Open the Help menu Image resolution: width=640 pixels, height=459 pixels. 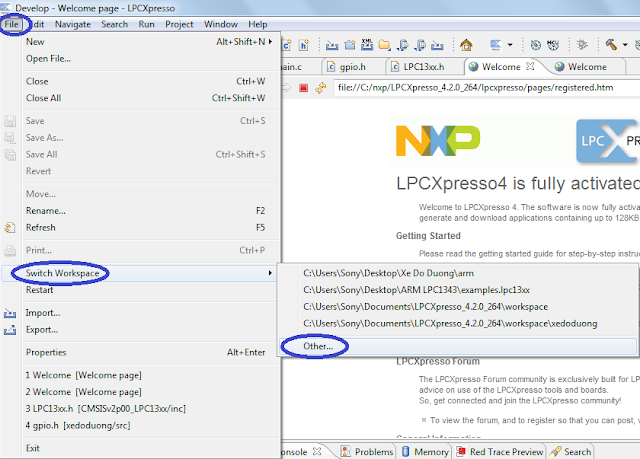pos(258,24)
